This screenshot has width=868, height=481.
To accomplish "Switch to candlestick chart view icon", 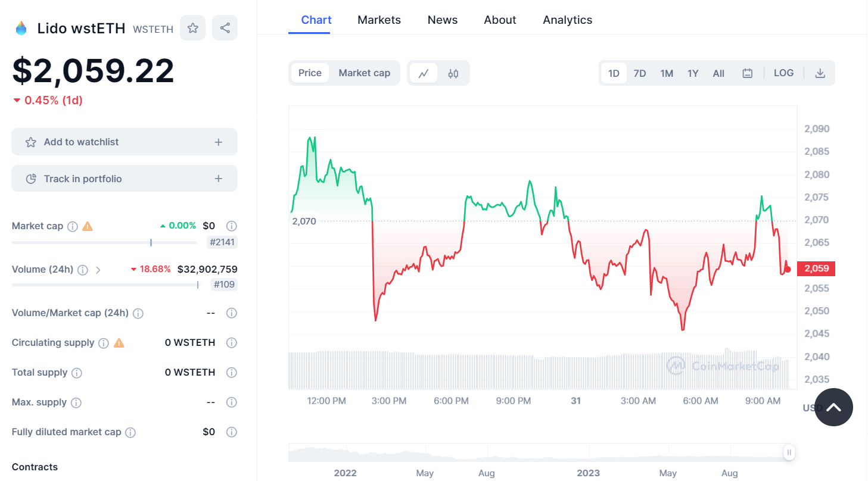I will tap(453, 73).
